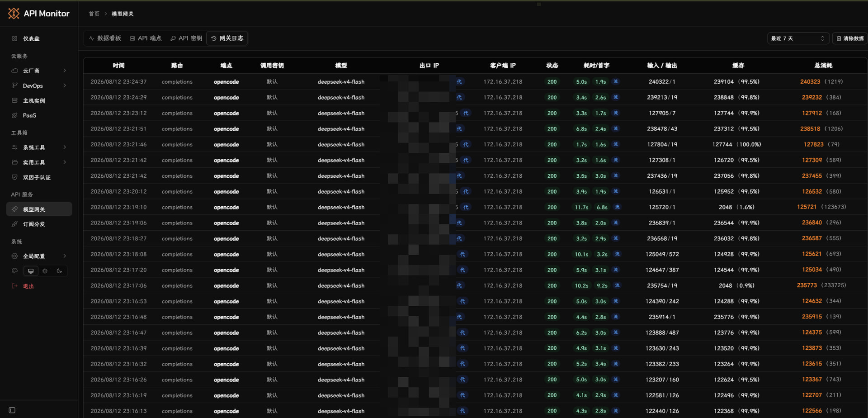This screenshot has width=868, height=418.
Task: Click proxy 代 badge in 23:21:51 row
Action: (459, 129)
